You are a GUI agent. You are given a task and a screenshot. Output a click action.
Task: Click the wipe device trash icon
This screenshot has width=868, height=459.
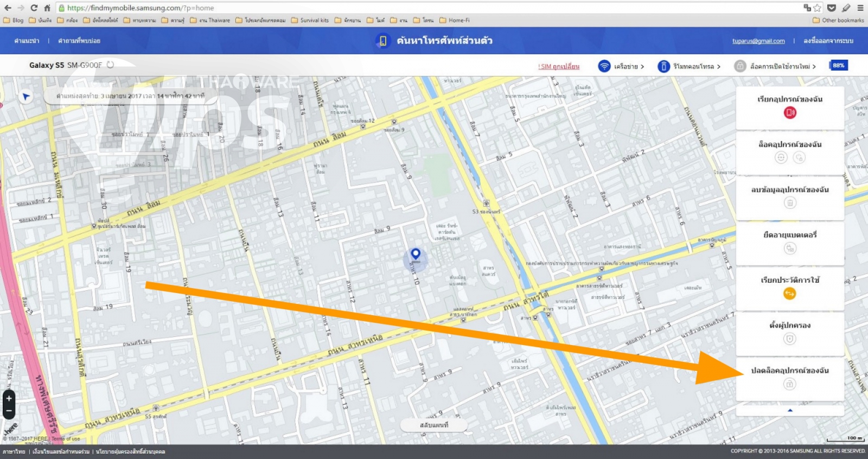(790, 203)
